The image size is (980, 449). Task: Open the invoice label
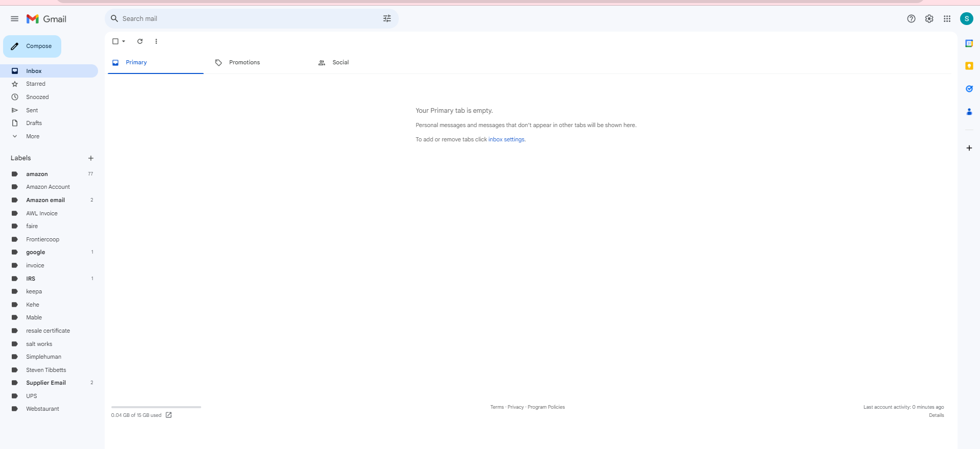pos(49,265)
